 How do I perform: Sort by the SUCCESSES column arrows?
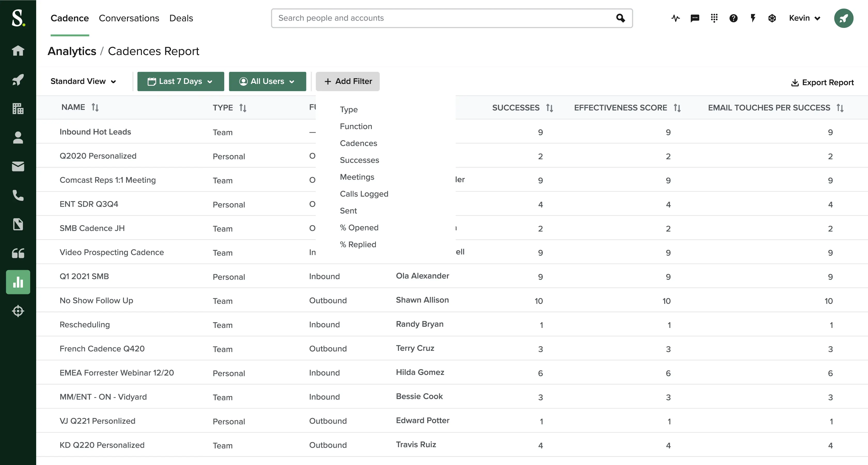click(549, 108)
